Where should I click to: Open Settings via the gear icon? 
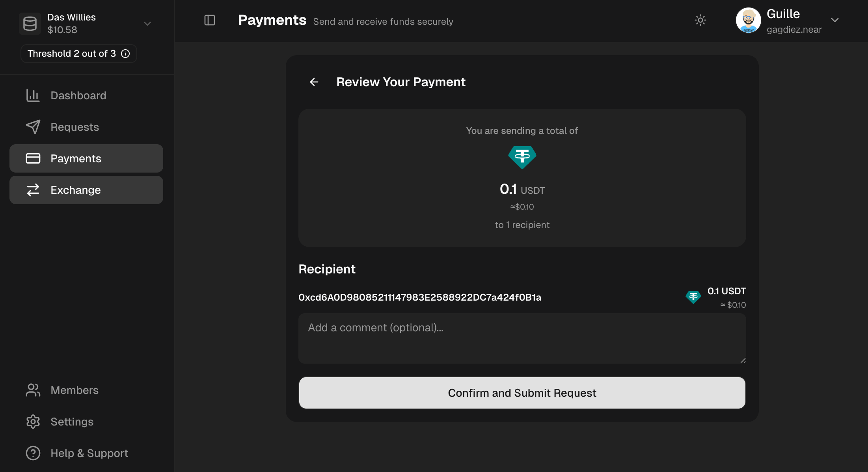[33, 422]
